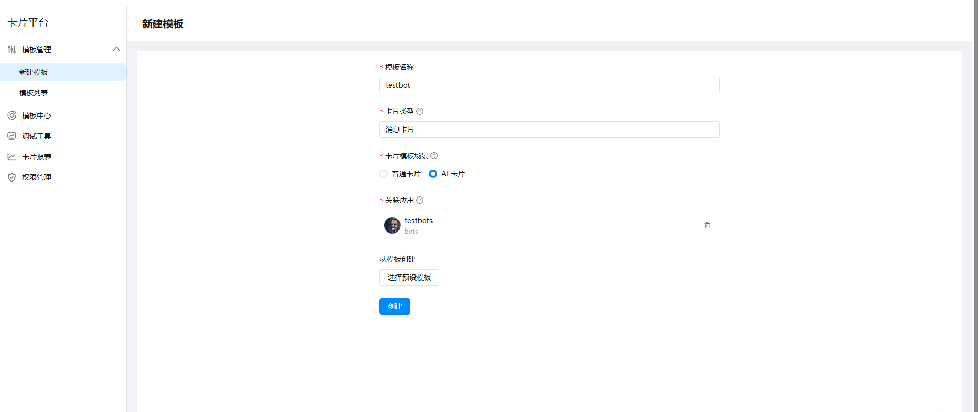Image resolution: width=980 pixels, height=412 pixels.
Task: Collapse the 模板管理 menu chevron
Action: coord(117,50)
